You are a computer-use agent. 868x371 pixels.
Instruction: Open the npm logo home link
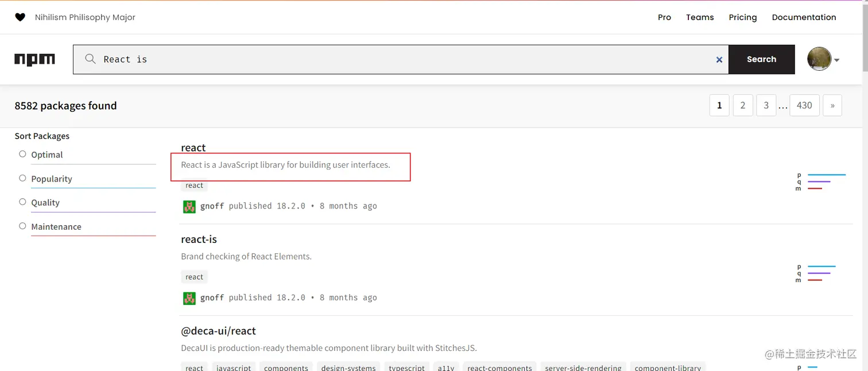(x=34, y=59)
